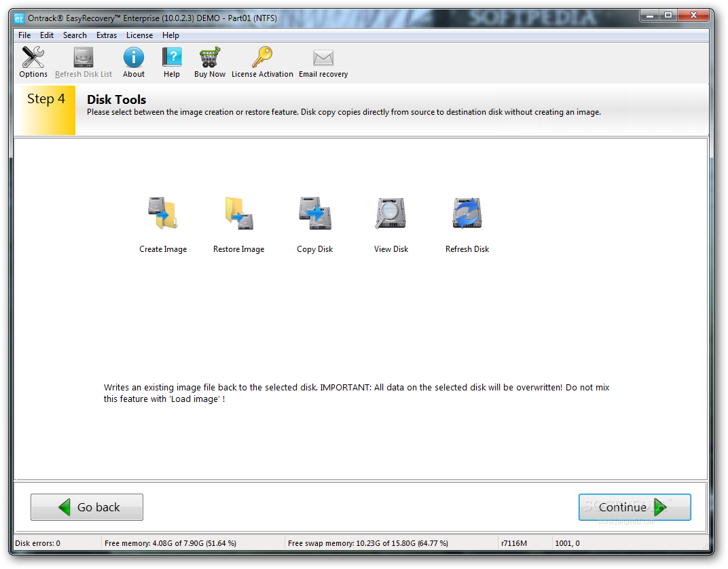Viewport: 728px width, 569px height.
Task: Click the Disk Tools heading
Action: 117,99
